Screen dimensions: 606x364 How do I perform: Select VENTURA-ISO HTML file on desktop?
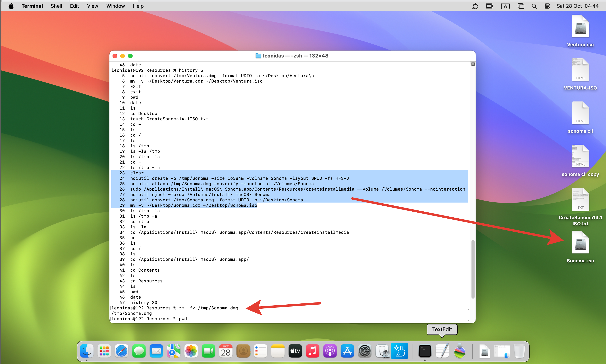580,74
